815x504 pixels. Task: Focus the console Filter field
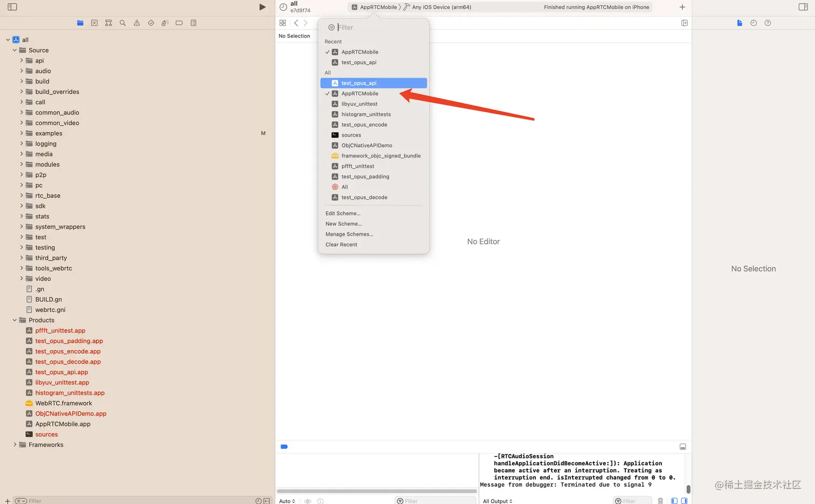click(x=632, y=501)
